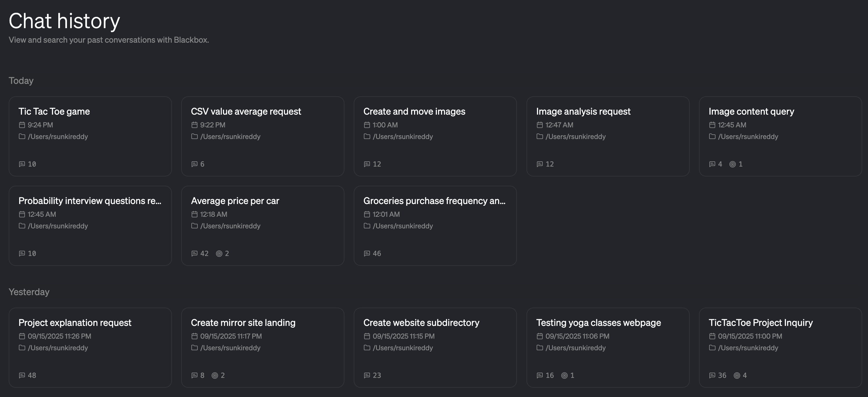Viewport: 868px width, 397px height.
Task: Click the Chat history page title
Action: [x=64, y=21]
